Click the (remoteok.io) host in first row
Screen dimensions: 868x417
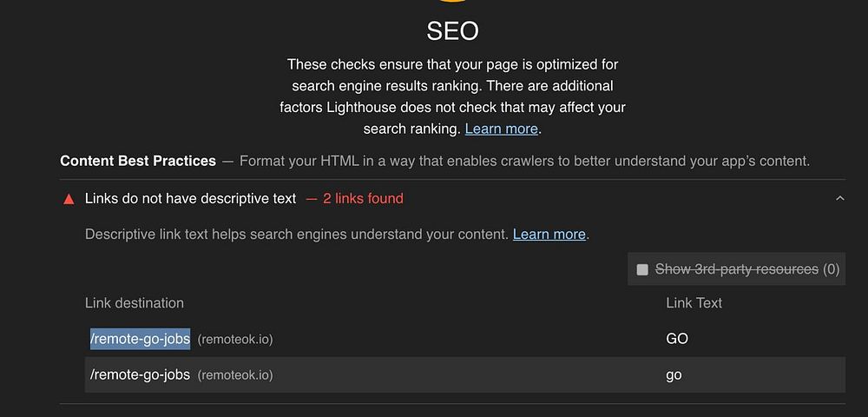(234, 340)
